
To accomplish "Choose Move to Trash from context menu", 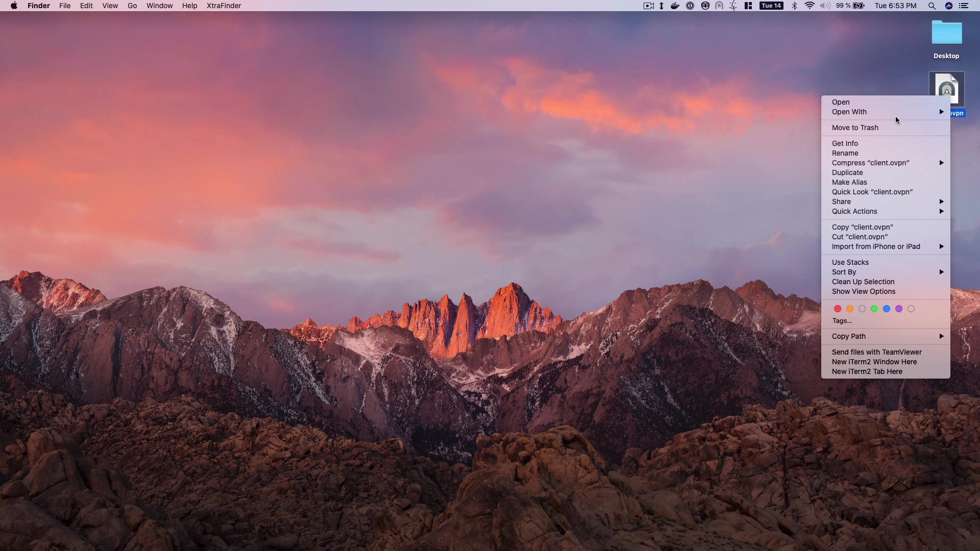I will coord(855,128).
